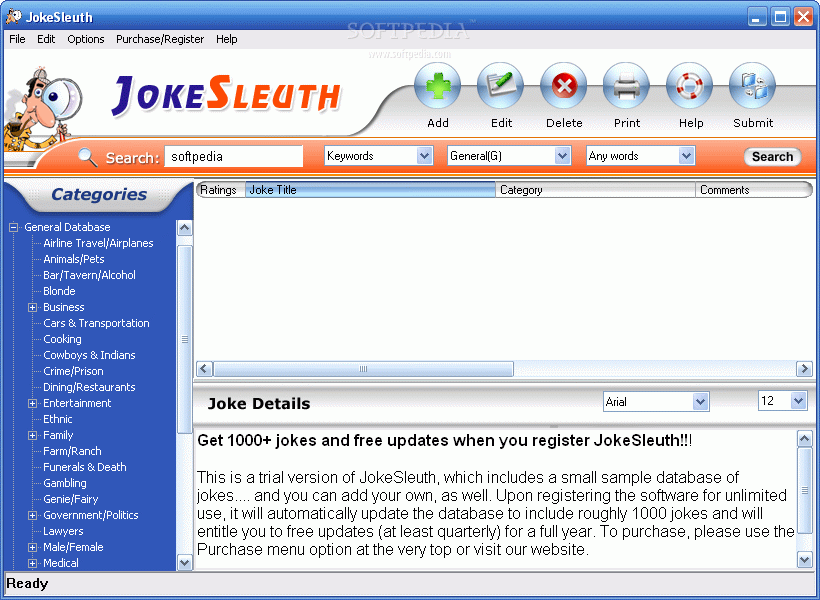Image resolution: width=820 pixels, height=600 pixels.
Task: Click the joke details scroll up arrow
Action: click(x=804, y=438)
